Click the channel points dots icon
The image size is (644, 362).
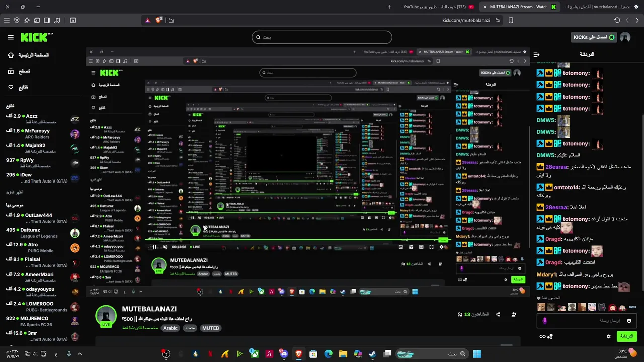pos(550,336)
